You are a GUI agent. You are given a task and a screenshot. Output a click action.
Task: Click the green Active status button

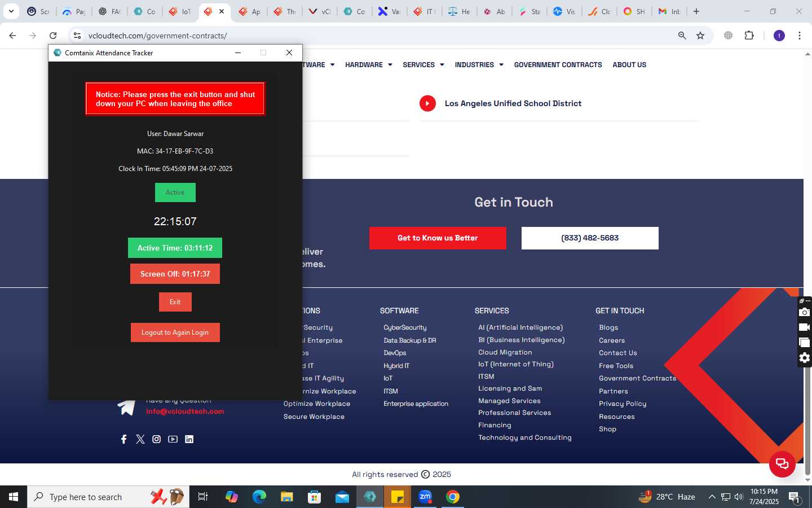click(175, 192)
